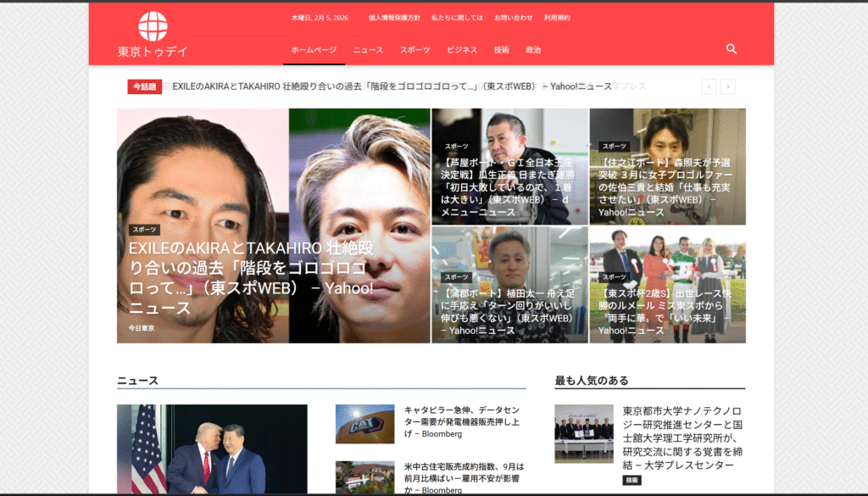Go to next ticker headline arrow
Screen dimensions: 868x496
pos(728,87)
